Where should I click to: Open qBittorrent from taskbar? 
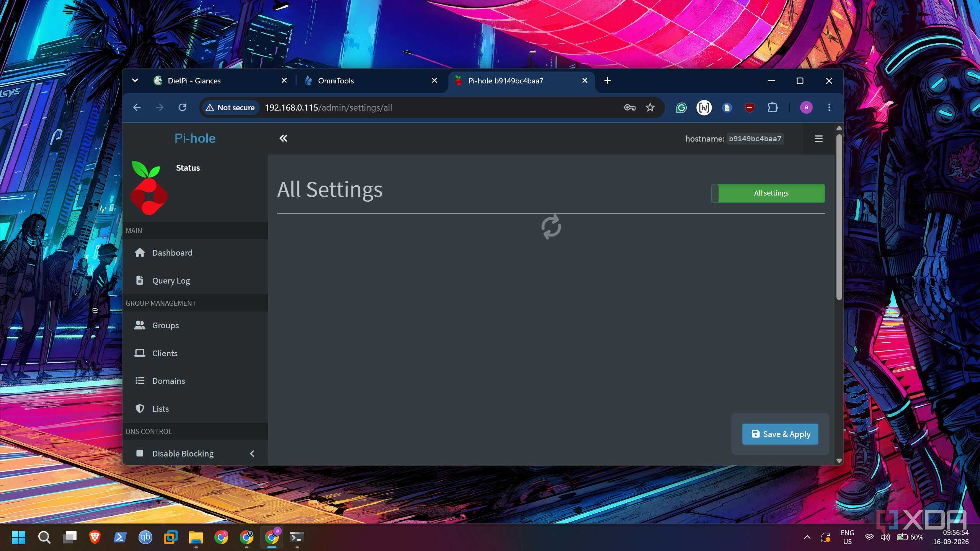(x=145, y=537)
